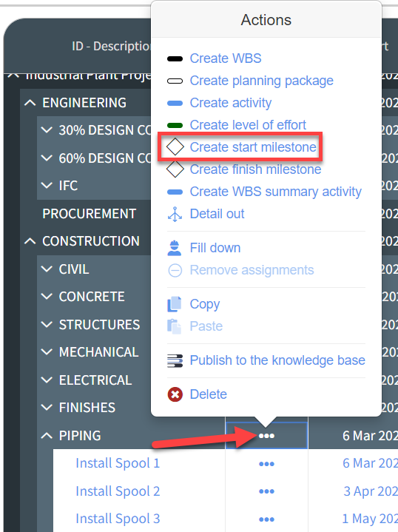Choose Create start milestone

coord(253,147)
